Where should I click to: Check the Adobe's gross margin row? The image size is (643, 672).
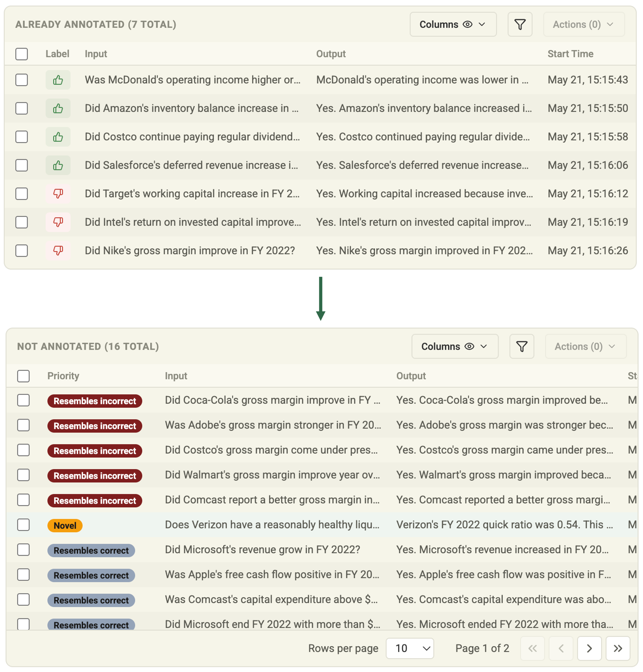click(x=23, y=425)
